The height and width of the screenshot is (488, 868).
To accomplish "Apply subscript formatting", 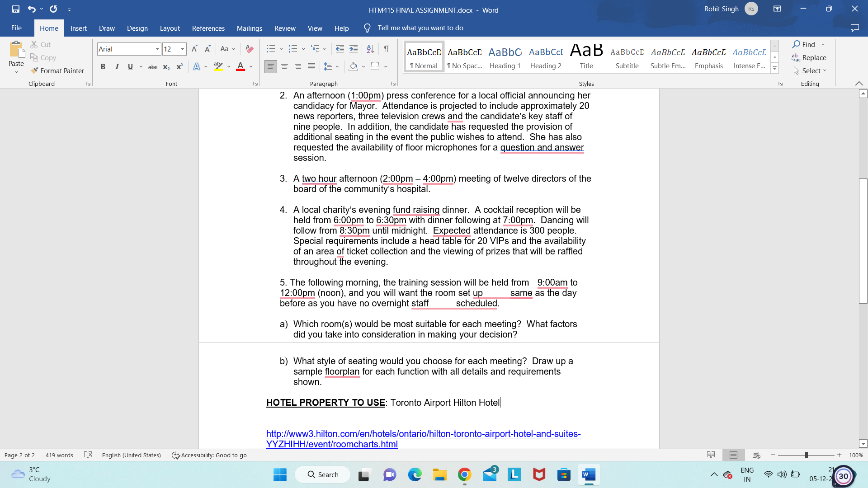I will point(166,66).
